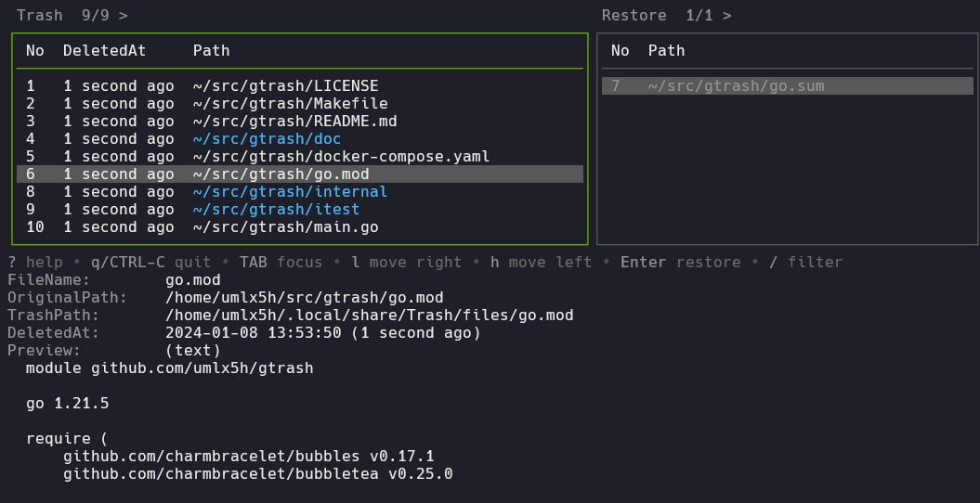
Task: Click the Path header in Restore table
Action: point(666,50)
